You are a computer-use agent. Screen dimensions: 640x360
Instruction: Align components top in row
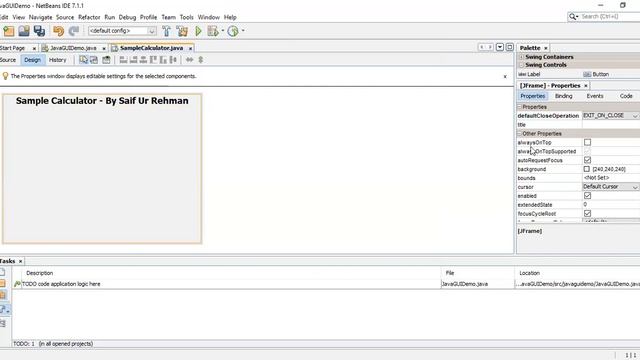153,60
